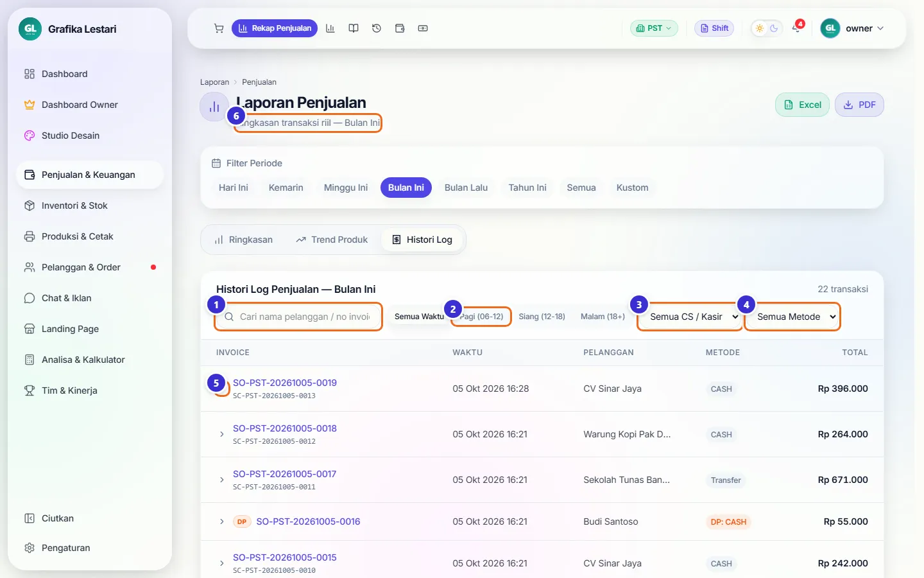Open the PST branch dropdown

654,28
